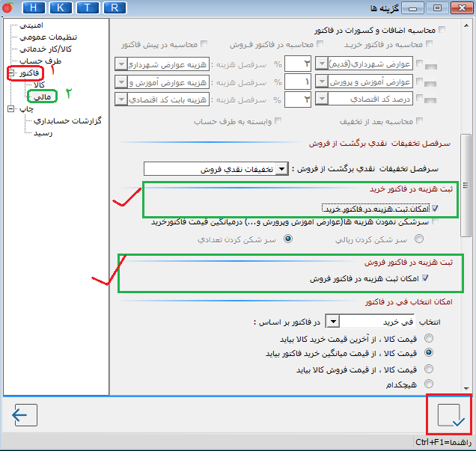Click the T toolbar button
This screenshot has width=476, height=451.
pyautogui.click(x=88, y=7)
